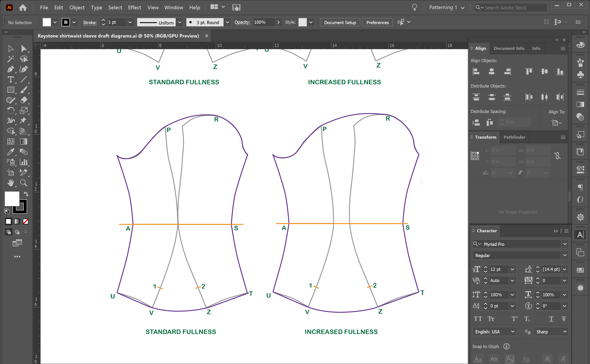Screen dimensions: 590x364
Task: Pick the Eyedropper tool
Action: [x=10, y=152]
